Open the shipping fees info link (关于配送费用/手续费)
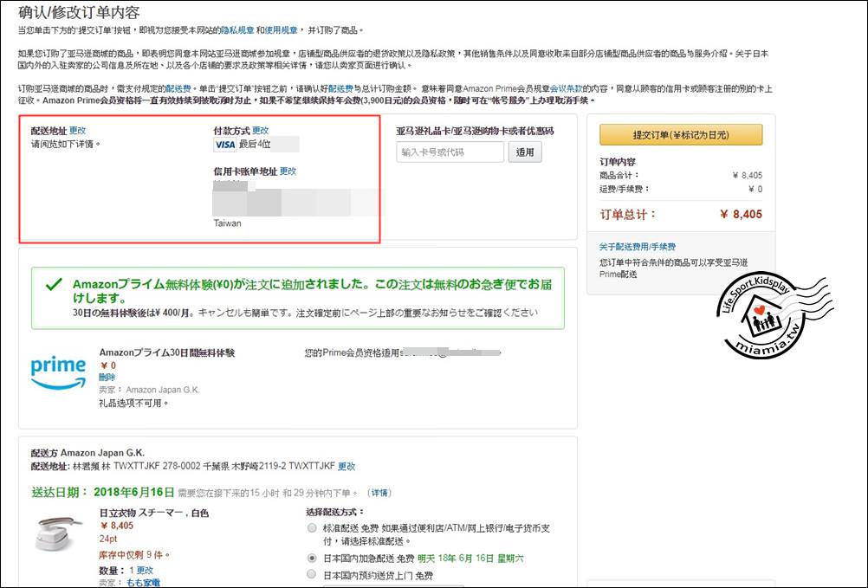 tap(637, 247)
